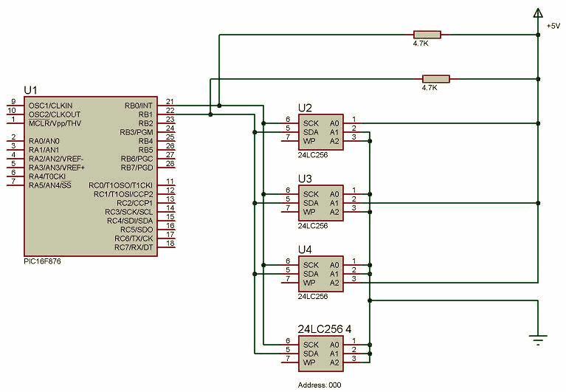Click the wire junction dot right of pin 22
The height and width of the screenshot is (392, 566).
pos(210,114)
